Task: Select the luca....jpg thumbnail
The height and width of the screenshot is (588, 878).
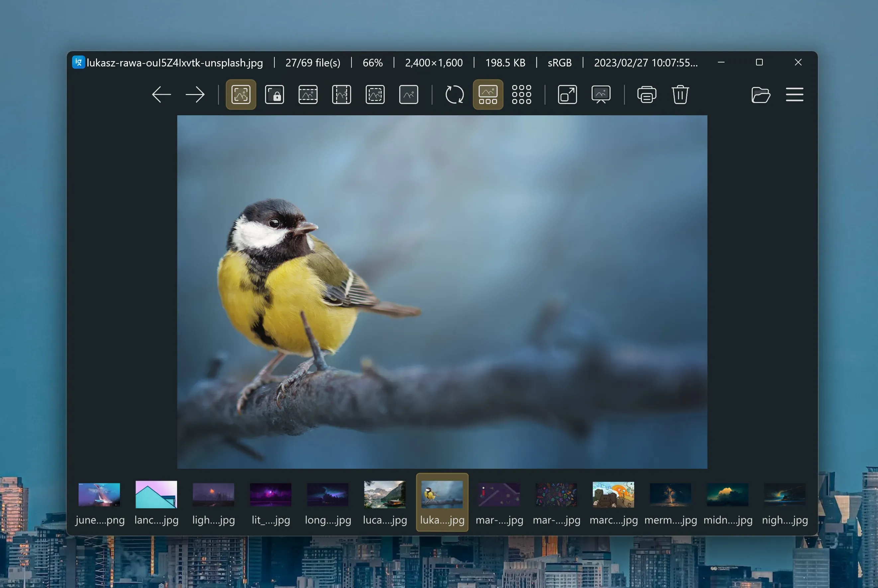Action: tap(385, 503)
